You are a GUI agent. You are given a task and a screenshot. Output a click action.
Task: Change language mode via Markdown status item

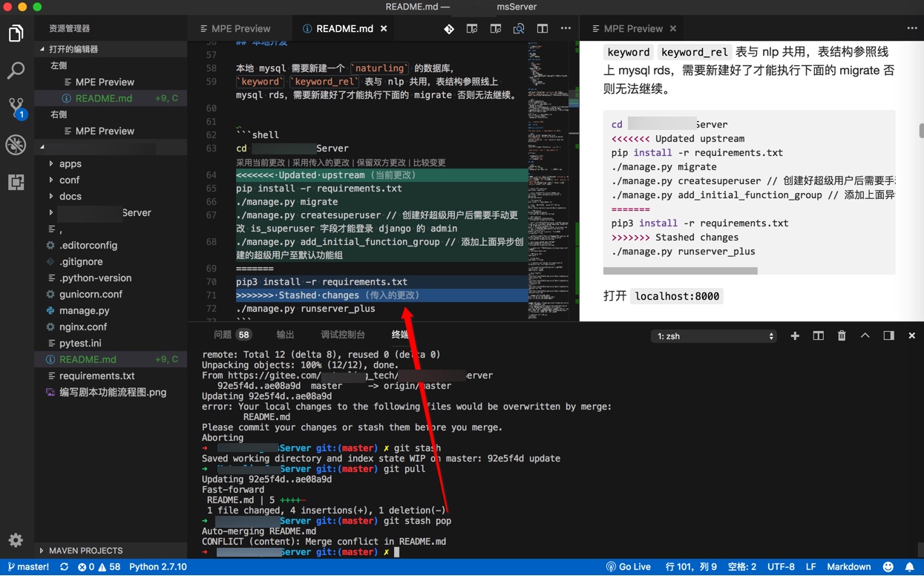point(849,567)
